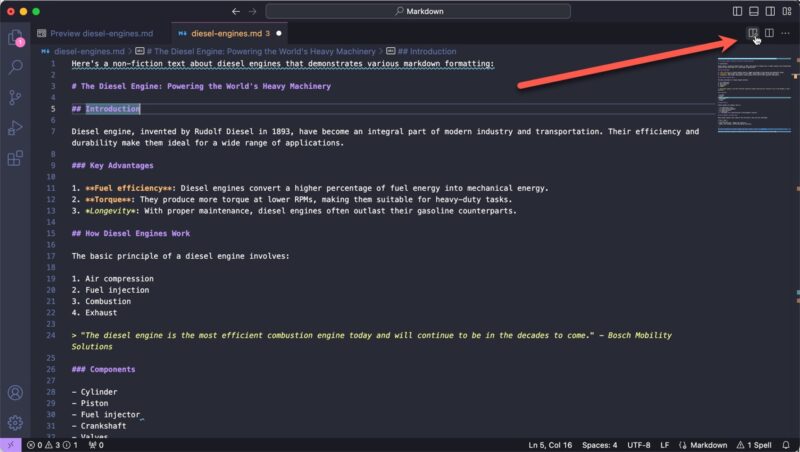
Task: Toggle the Primary Side Bar
Action: (x=737, y=11)
